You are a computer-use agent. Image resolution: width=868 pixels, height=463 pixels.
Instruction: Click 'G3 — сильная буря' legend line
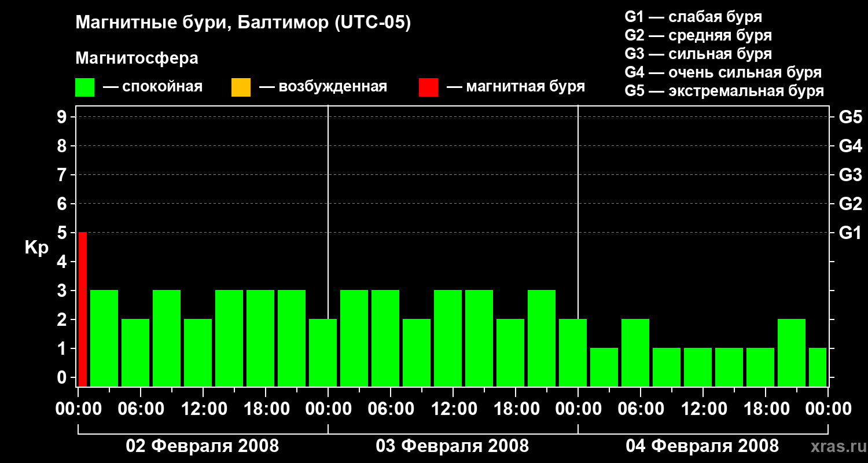[698, 54]
